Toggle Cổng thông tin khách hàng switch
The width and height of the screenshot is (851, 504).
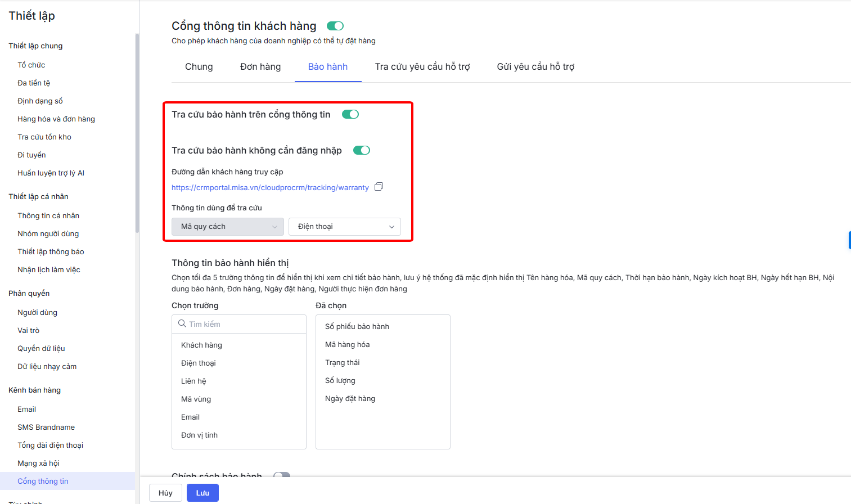pos(335,26)
